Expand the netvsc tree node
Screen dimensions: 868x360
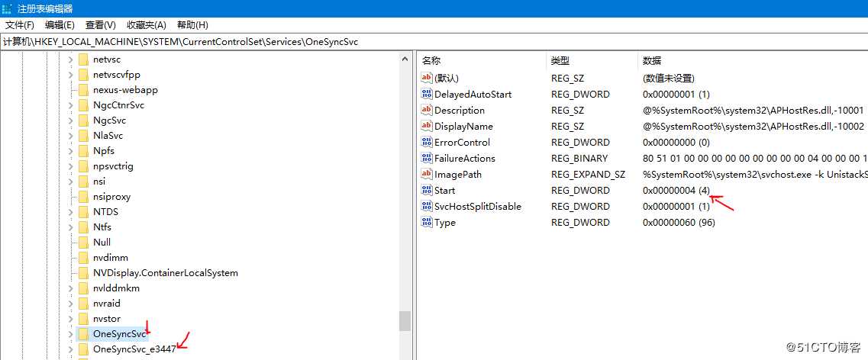click(70, 59)
